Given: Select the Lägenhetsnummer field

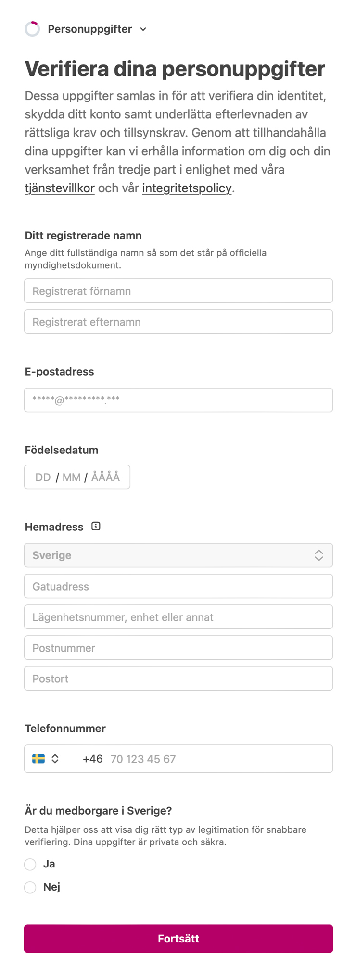Looking at the screenshot, I should (178, 616).
